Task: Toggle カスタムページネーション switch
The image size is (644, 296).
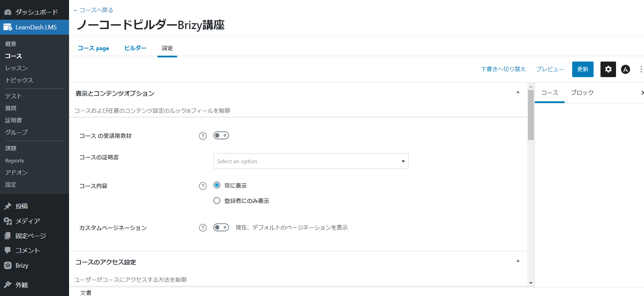Action: (221, 228)
